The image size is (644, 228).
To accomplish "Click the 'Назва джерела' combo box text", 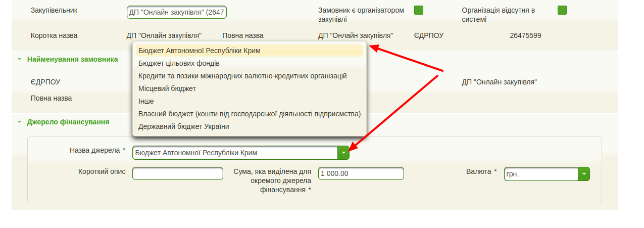I will pyautogui.click(x=235, y=153).
